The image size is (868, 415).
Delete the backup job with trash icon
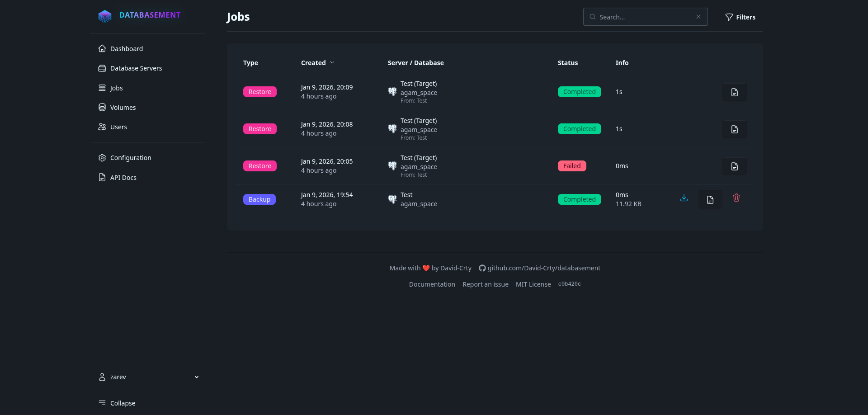coord(736,198)
